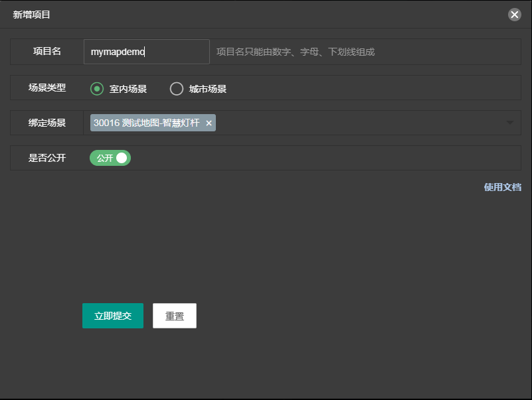Focus the 项目名 input with mymapdemo

[x=146, y=52]
